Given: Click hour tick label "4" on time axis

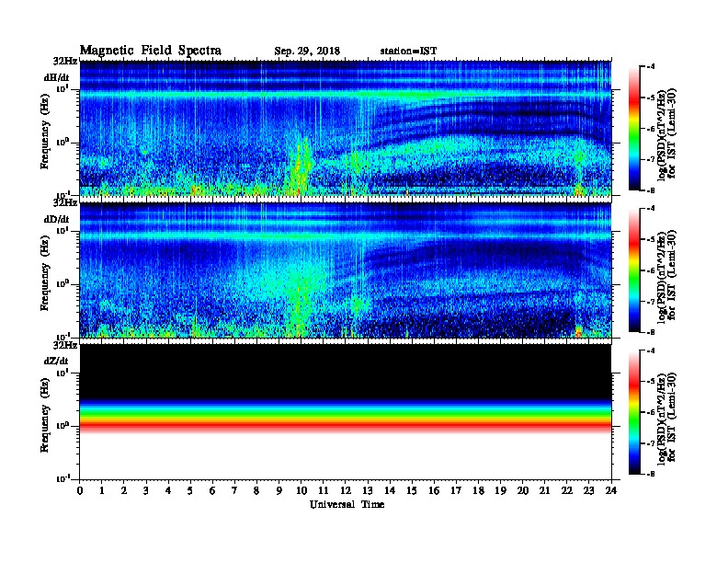Looking at the screenshot, I should [x=168, y=490].
